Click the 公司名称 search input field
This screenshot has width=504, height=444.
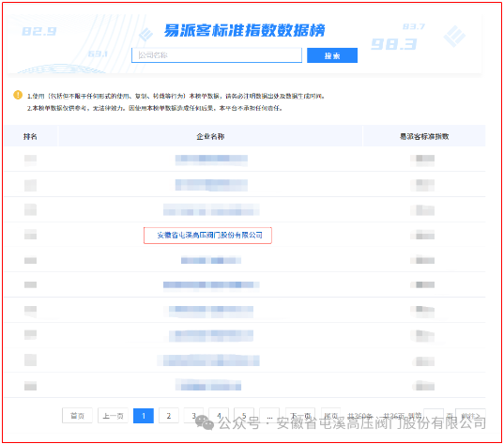click(x=217, y=55)
